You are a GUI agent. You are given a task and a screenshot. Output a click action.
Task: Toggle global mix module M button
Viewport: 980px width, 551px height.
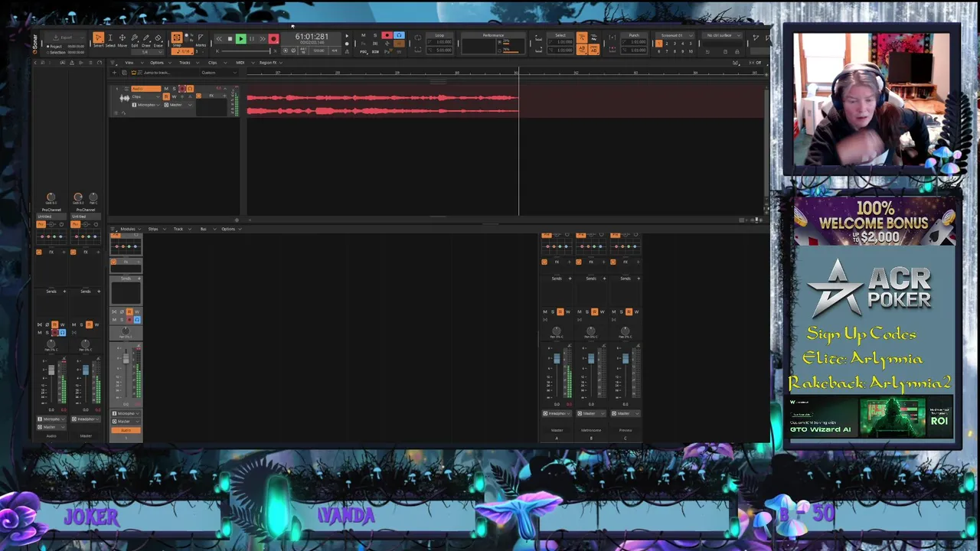pyautogui.click(x=364, y=35)
